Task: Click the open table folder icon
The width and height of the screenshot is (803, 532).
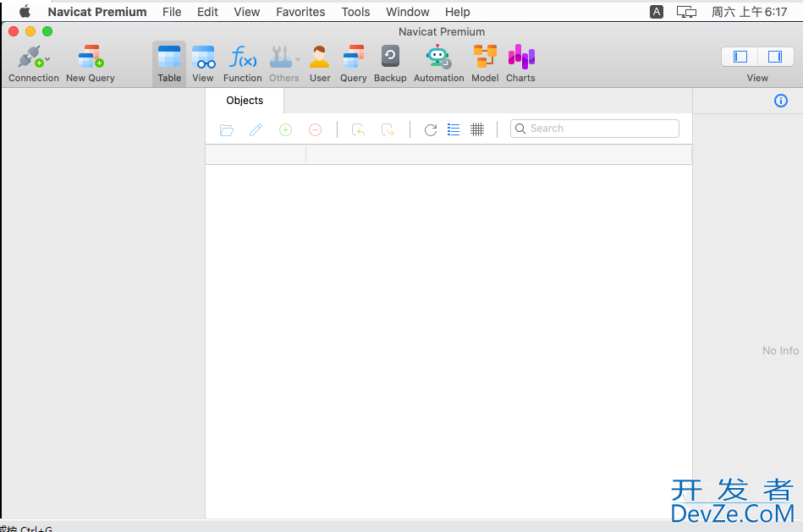Action: point(227,130)
